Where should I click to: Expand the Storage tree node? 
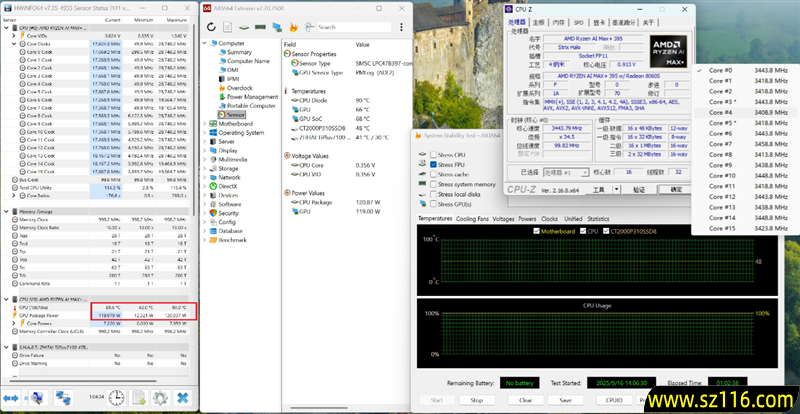[205, 168]
